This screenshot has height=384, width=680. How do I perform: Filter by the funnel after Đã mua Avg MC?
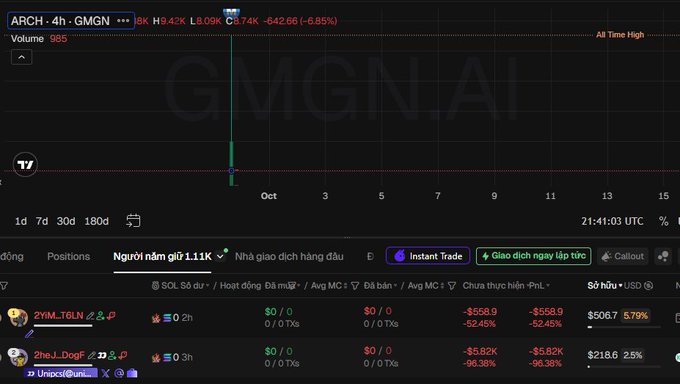tap(355, 286)
